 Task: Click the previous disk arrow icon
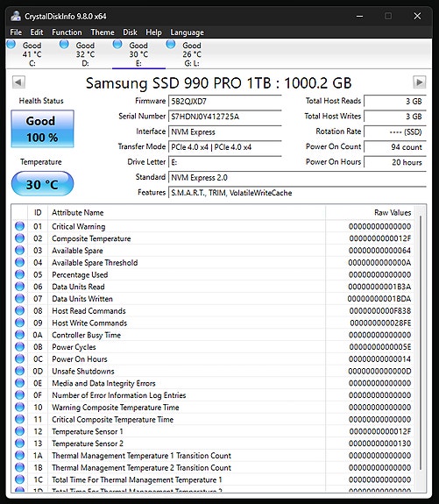tap(18, 82)
